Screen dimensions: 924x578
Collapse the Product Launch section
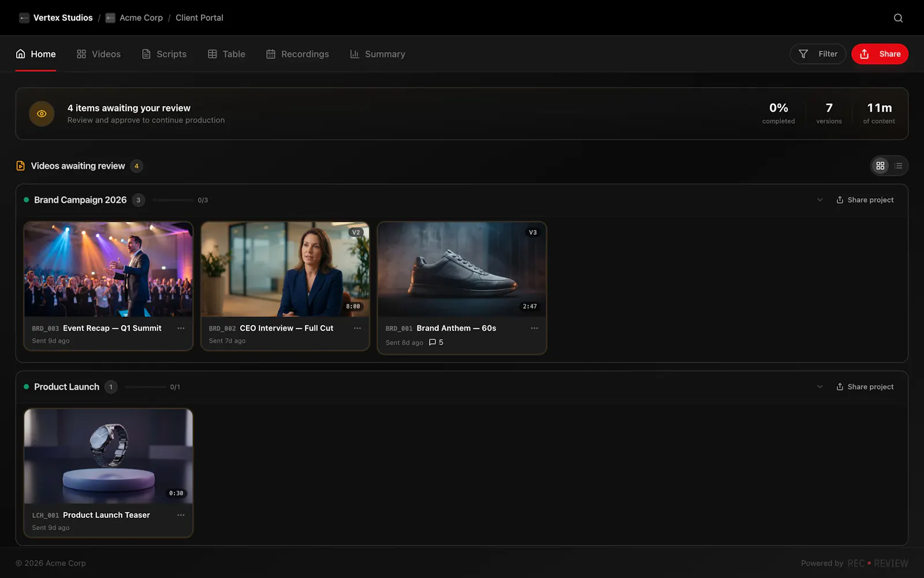(x=819, y=387)
